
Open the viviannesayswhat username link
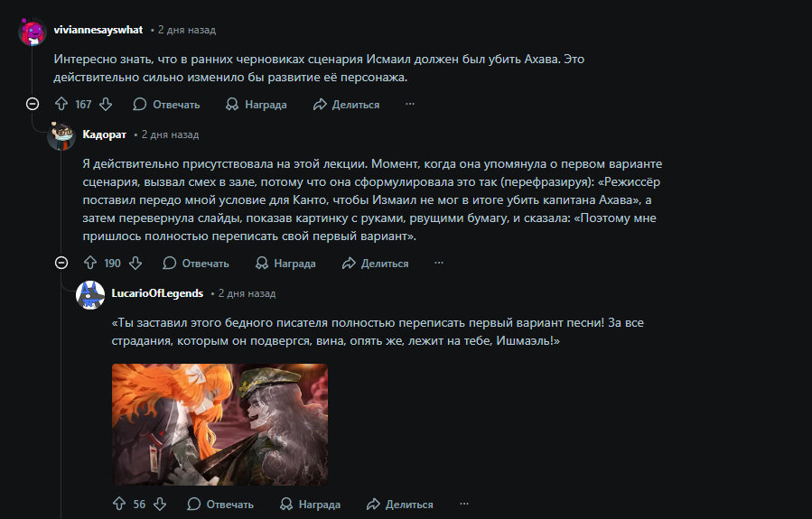click(98, 30)
